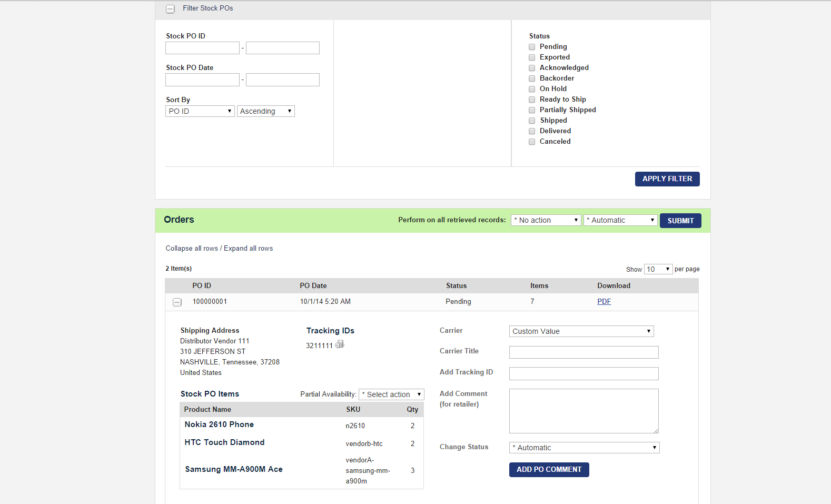Click the SUBMIT button
The image size is (831, 504).
[680, 221]
